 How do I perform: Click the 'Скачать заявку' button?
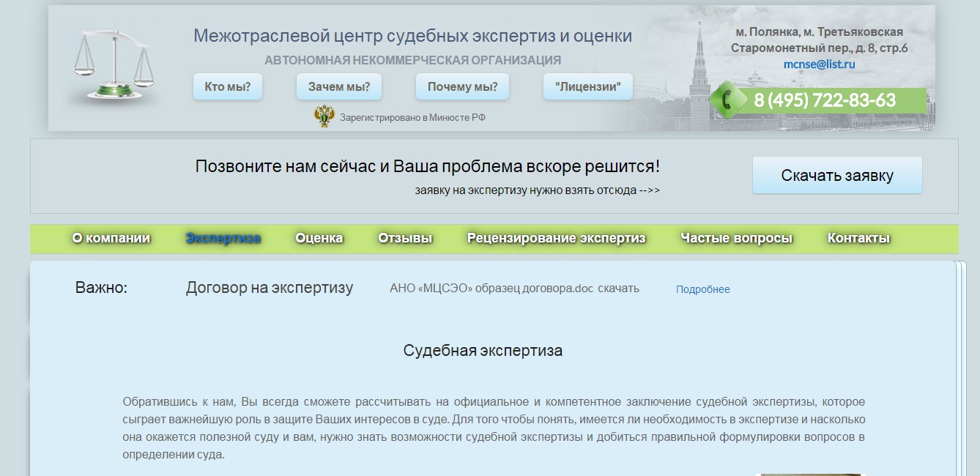pyautogui.click(x=837, y=175)
